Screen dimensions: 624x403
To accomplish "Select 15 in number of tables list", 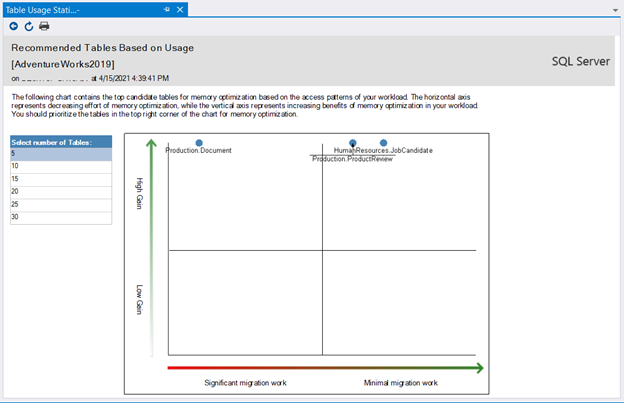I will (61, 179).
